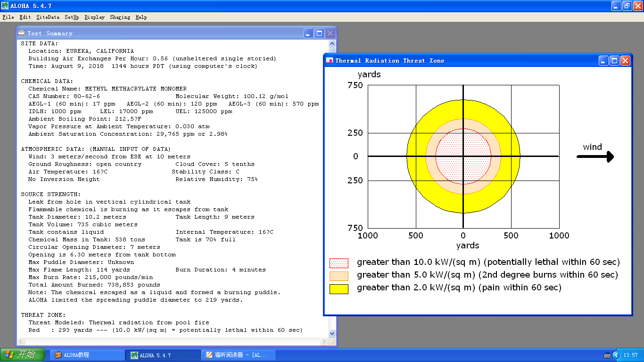Click the Thermal Radiation Threat Zone window icon
644x362 pixels.
330,60
